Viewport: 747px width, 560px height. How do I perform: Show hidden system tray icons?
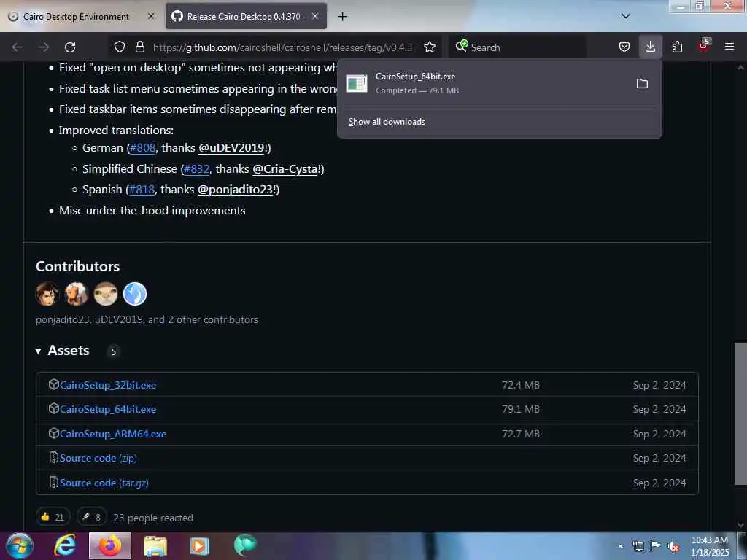pyautogui.click(x=620, y=546)
